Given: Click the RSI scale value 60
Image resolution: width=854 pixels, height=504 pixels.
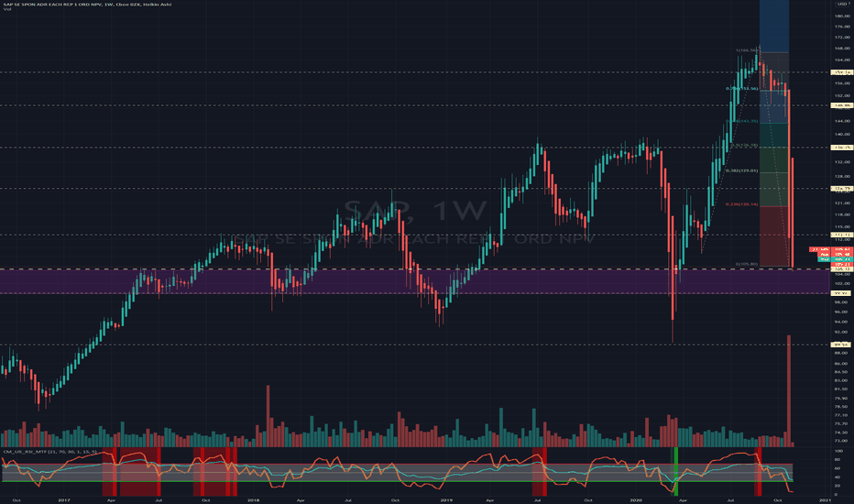Looking at the screenshot, I should coord(838,468).
